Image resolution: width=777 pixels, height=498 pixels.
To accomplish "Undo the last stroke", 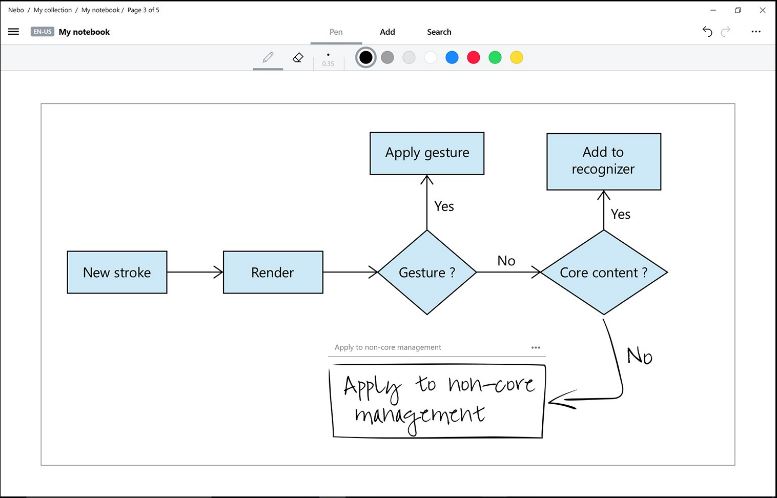I will pos(707,32).
